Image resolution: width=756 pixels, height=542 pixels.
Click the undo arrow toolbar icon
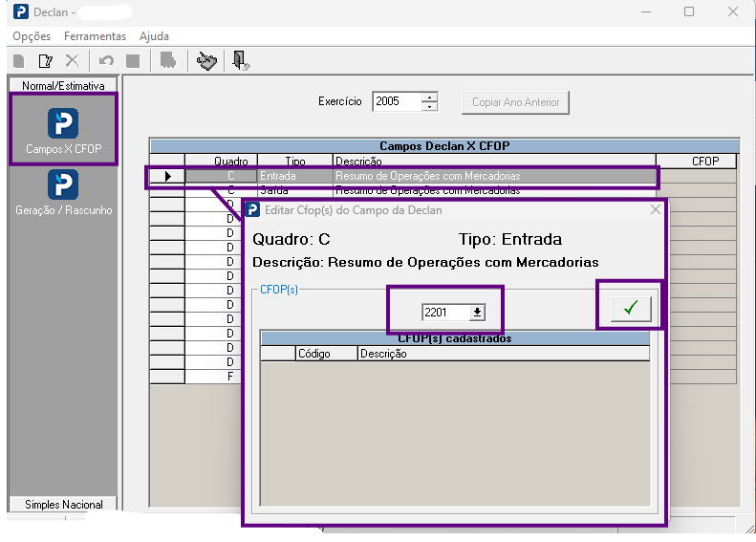click(x=106, y=61)
